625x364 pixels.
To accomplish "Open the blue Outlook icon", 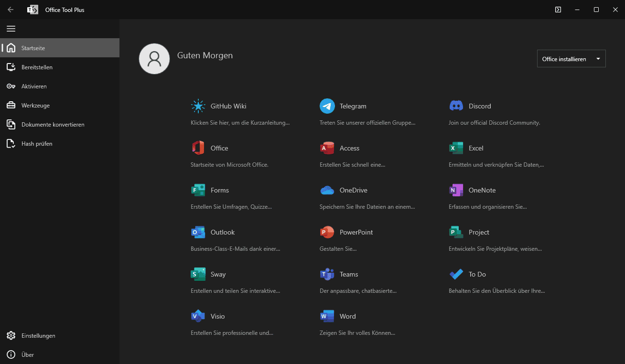I will coord(198,232).
